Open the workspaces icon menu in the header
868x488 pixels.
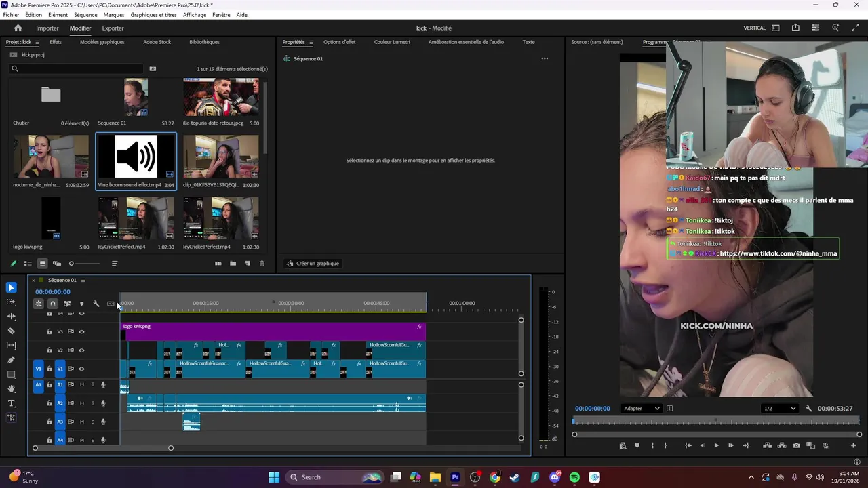[776, 28]
